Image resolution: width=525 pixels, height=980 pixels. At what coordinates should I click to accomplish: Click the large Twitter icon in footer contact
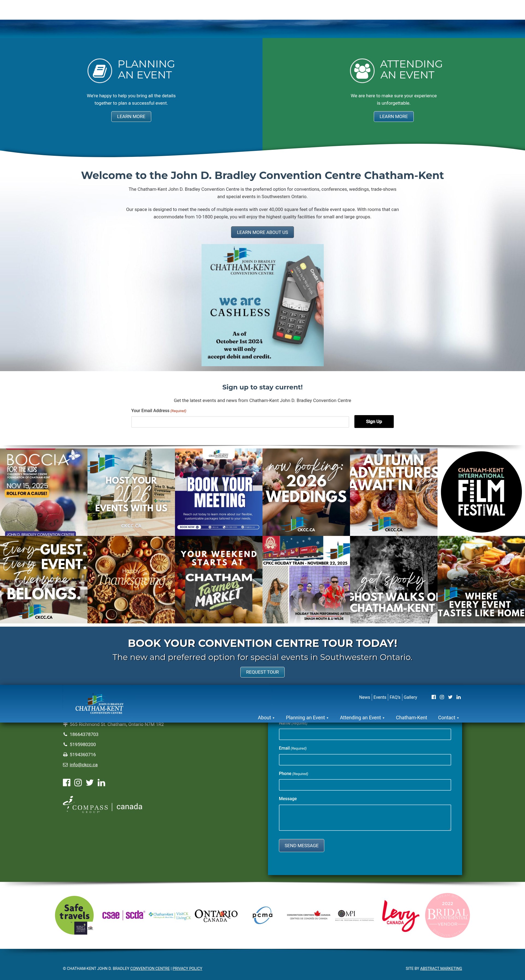point(89,783)
